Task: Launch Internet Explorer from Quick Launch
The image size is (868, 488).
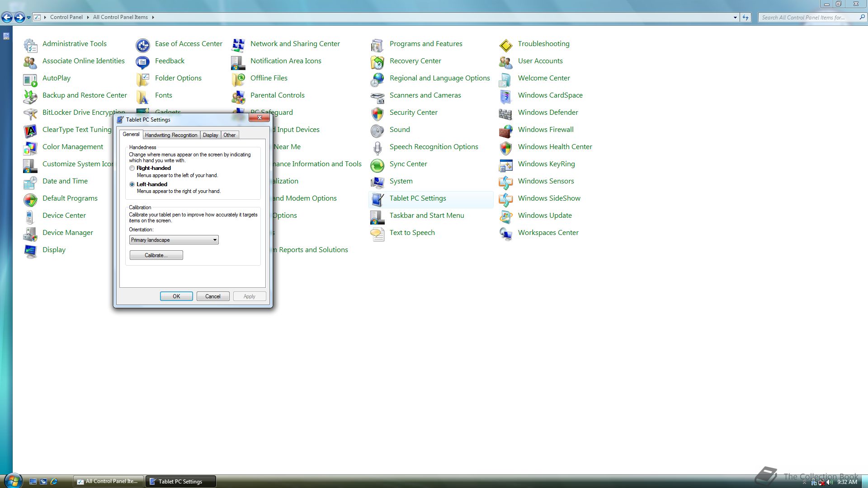Action: [54, 482]
